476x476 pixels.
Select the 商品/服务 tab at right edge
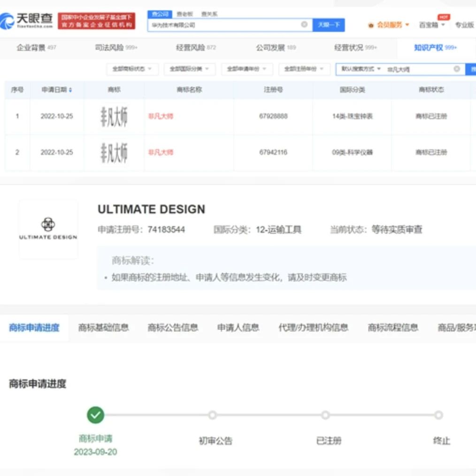(x=457, y=328)
